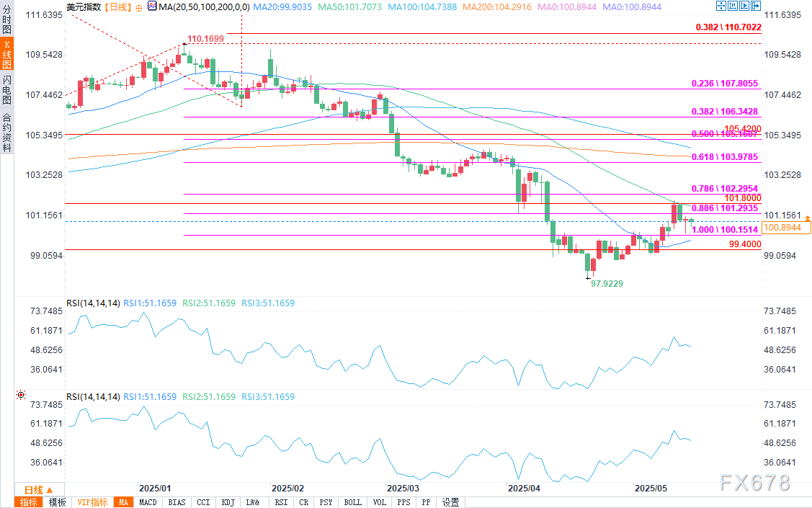Open the VIP指标 tab
Image resolution: width=812 pixels, height=508 pixels.
tap(92, 502)
